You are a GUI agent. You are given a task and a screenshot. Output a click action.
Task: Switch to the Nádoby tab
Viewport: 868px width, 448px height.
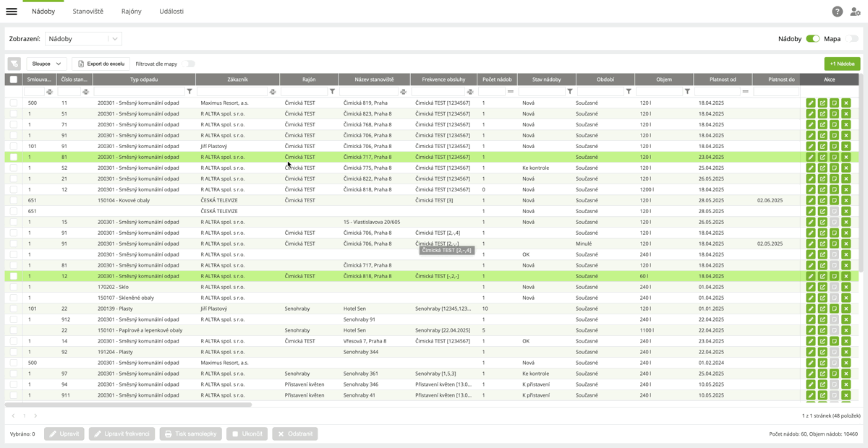43,12
